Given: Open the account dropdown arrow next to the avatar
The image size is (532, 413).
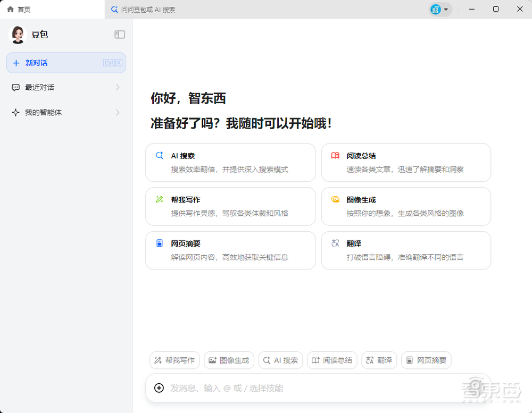Looking at the screenshot, I should (447, 9).
